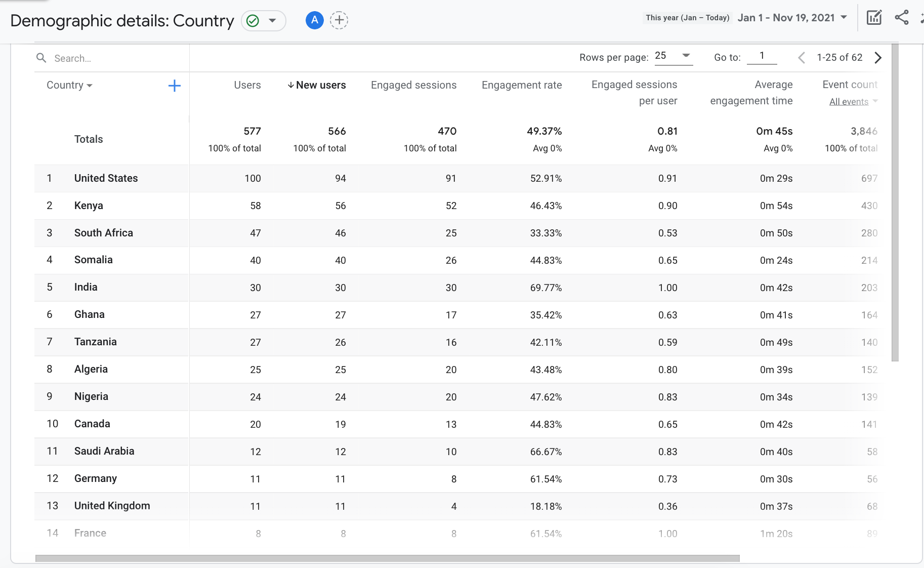Sort by Engagement rate column header
This screenshot has width=924, height=568.
(x=521, y=85)
